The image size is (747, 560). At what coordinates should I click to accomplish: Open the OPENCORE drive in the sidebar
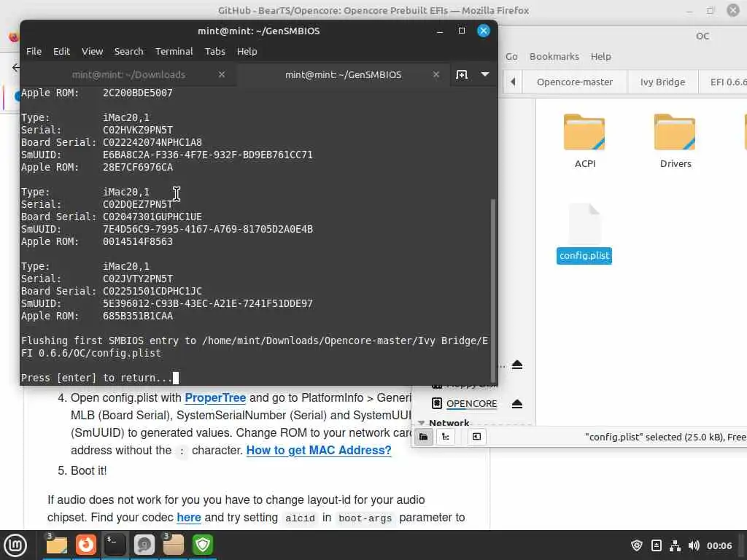click(x=471, y=404)
